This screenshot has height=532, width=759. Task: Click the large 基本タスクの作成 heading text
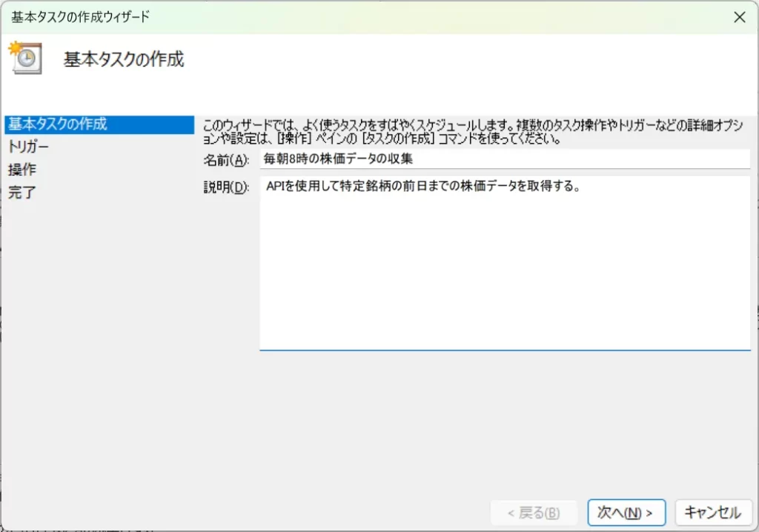124,59
